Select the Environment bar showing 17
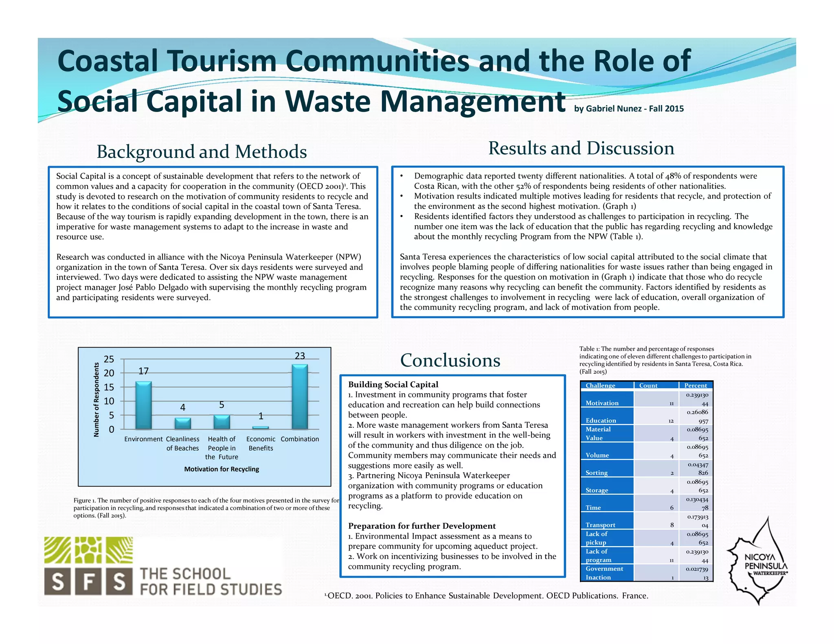This screenshot has height=644, width=834. (x=143, y=405)
